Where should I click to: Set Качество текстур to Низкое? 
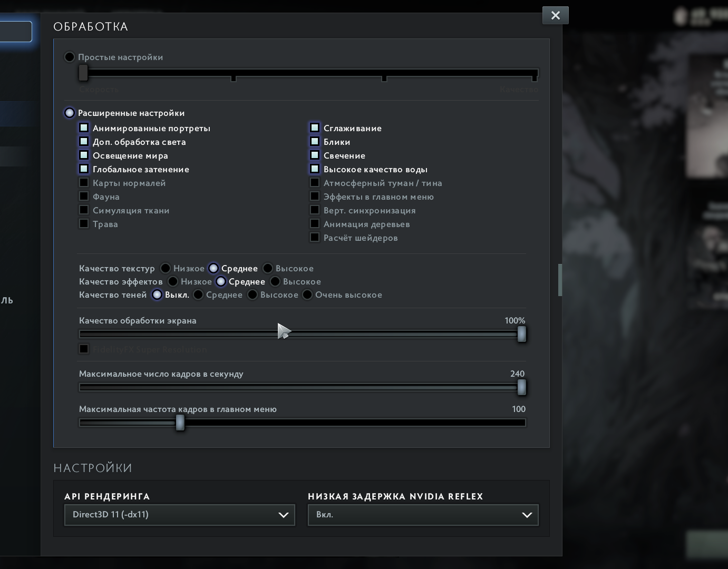166,268
